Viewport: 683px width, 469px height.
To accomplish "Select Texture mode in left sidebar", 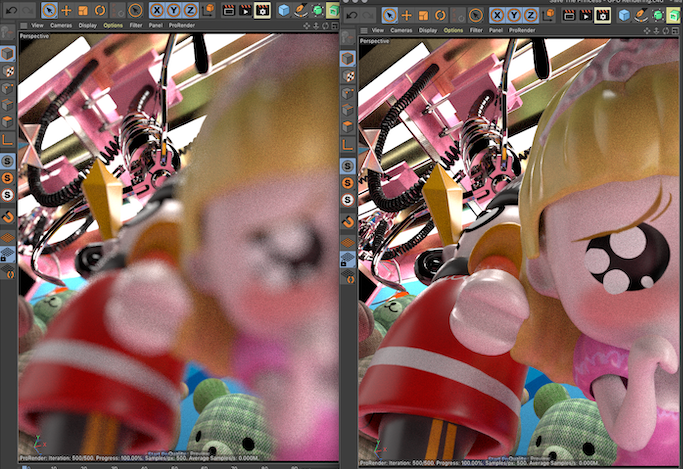I will tap(7, 71).
